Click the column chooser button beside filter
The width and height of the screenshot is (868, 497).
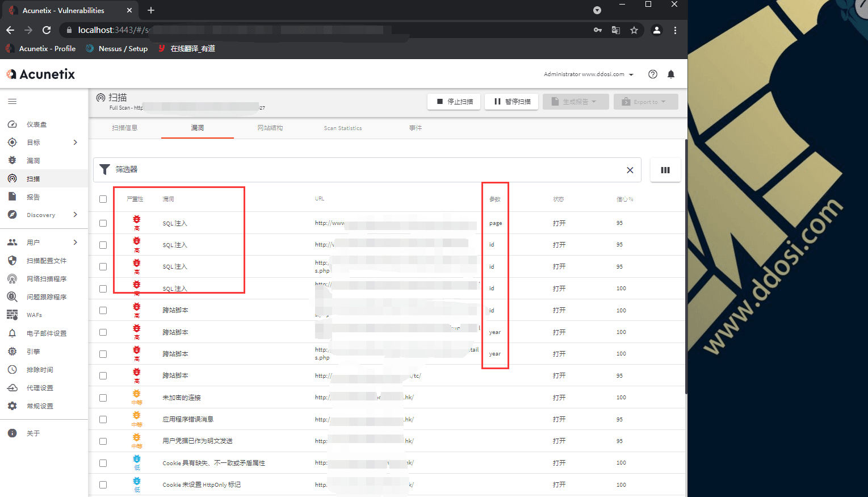click(x=665, y=170)
